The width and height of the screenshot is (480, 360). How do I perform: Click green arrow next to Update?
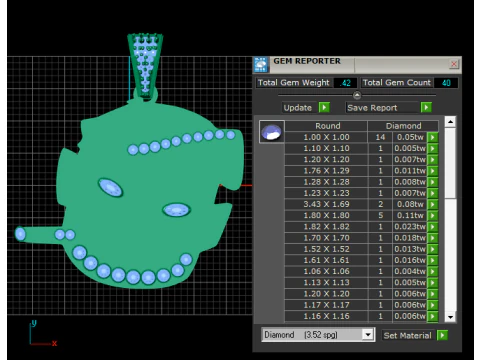coord(324,107)
